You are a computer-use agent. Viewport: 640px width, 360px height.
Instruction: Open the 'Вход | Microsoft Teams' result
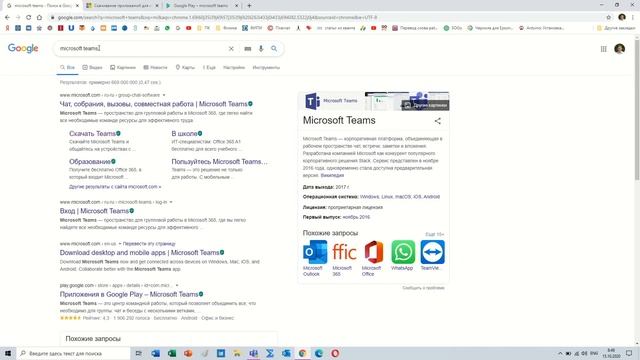tap(94, 211)
